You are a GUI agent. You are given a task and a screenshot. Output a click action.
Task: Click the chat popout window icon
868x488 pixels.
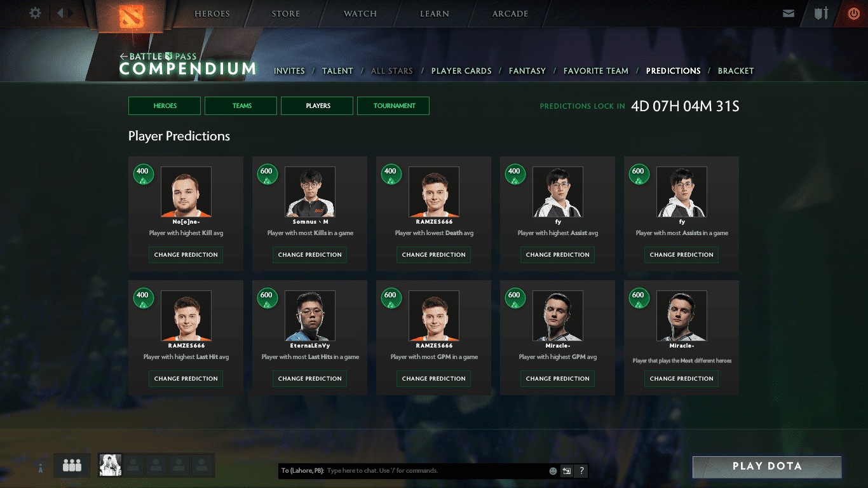point(566,471)
